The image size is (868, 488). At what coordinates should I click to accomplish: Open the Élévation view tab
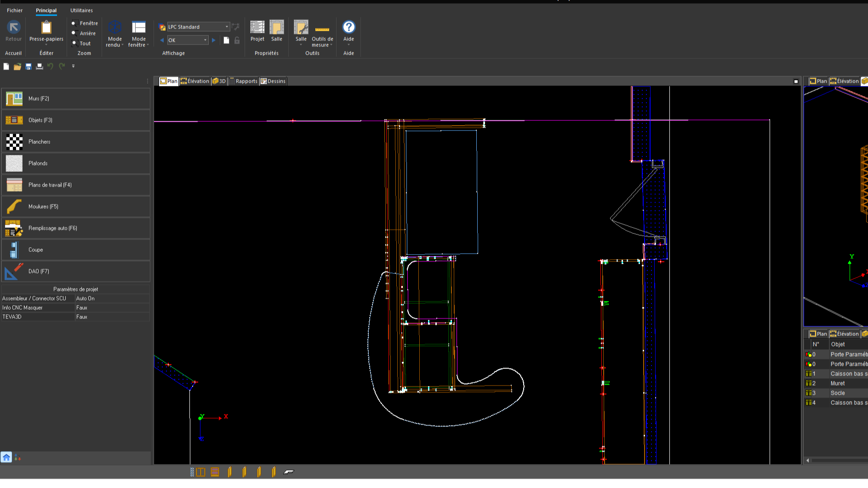(195, 81)
